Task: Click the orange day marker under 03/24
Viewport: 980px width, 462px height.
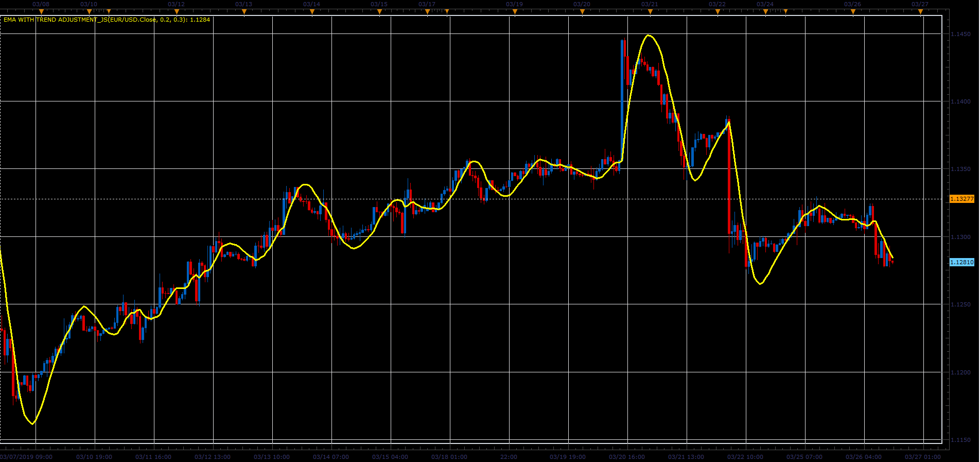Action: 765,11
